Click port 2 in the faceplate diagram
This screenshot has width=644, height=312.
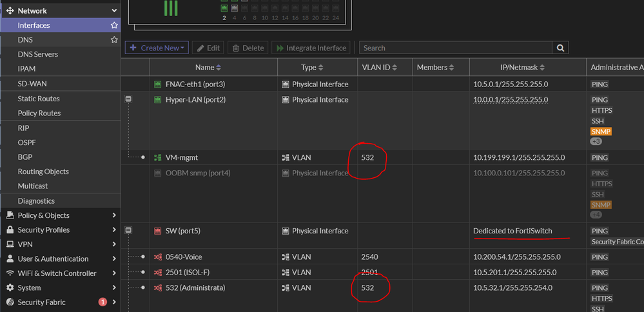224,8
